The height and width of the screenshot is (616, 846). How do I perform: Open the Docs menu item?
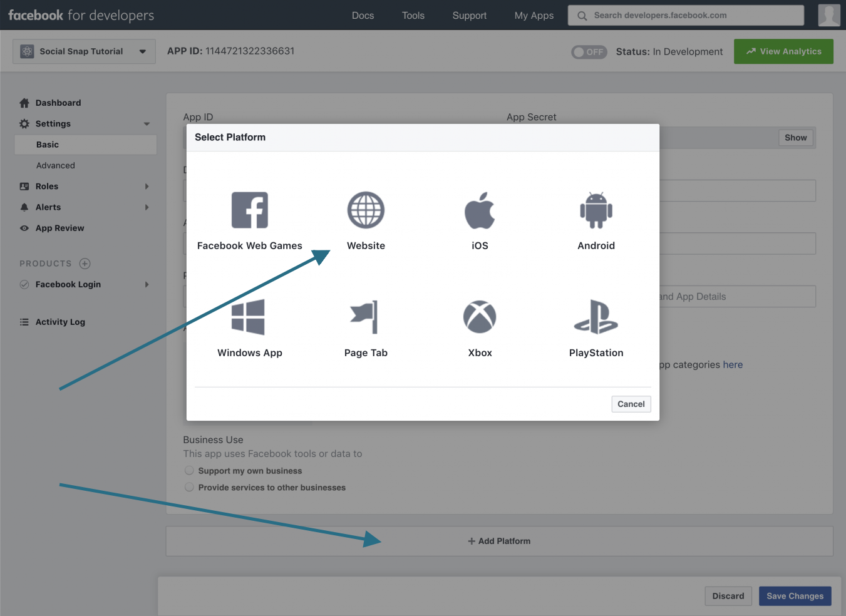click(x=363, y=15)
